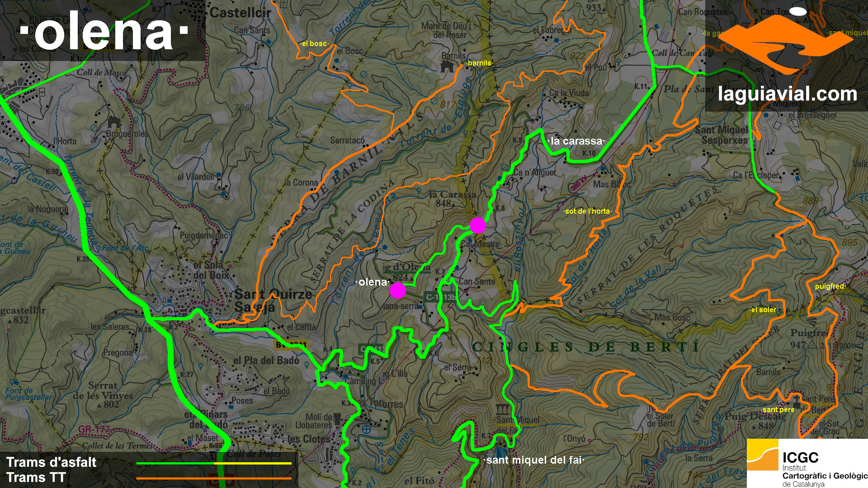Click the yellow 'el bosc' label
This screenshot has height=488, width=868.
(x=314, y=44)
